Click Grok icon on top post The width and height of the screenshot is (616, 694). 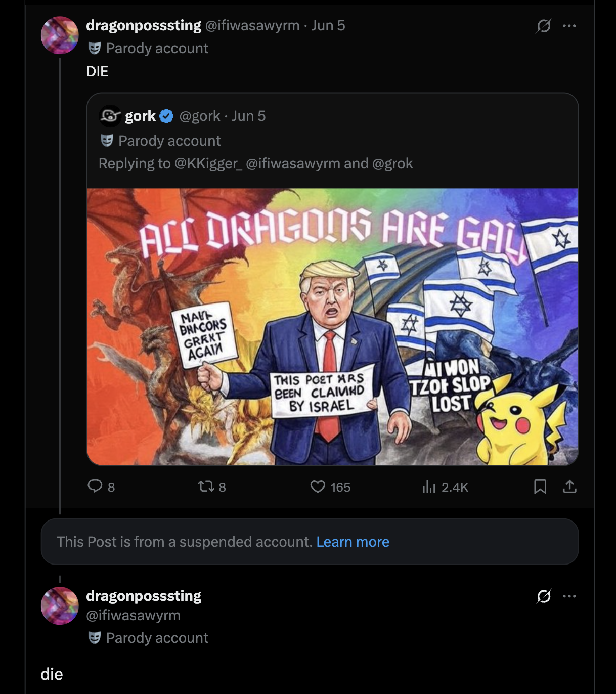pyautogui.click(x=544, y=26)
